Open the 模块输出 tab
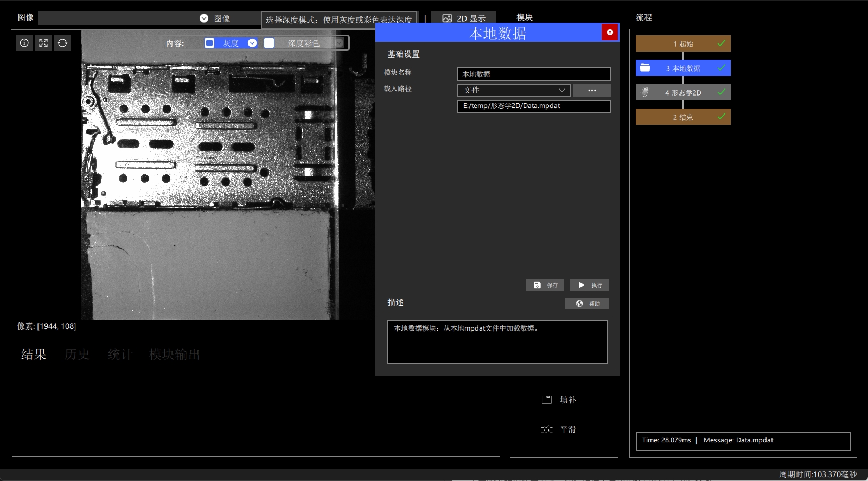Image resolution: width=868 pixels, height=481 pixels. pos(175,355)
